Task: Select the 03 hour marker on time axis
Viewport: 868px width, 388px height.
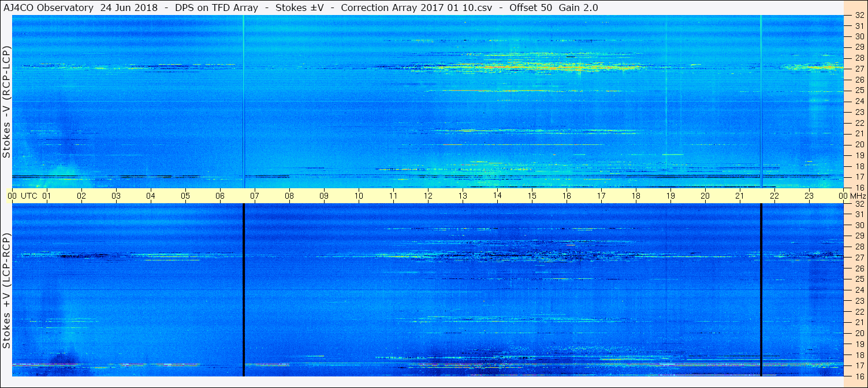Action: pyautogui.click(x=116, y=196)
